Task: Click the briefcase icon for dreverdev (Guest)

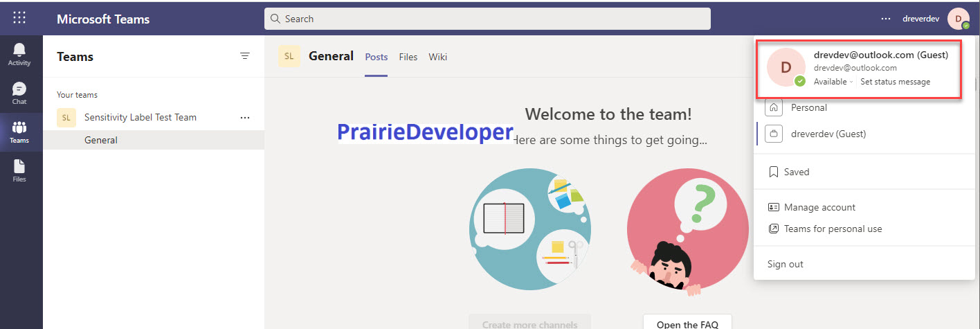Action: pyautogui.click(x=774, y=134)
